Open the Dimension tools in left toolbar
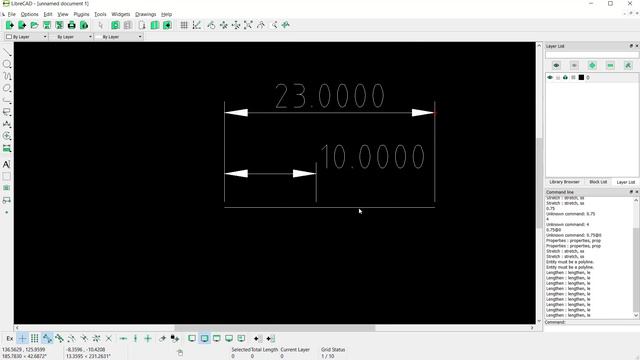The height and width of the screenshot is (360, 640). 7,124
